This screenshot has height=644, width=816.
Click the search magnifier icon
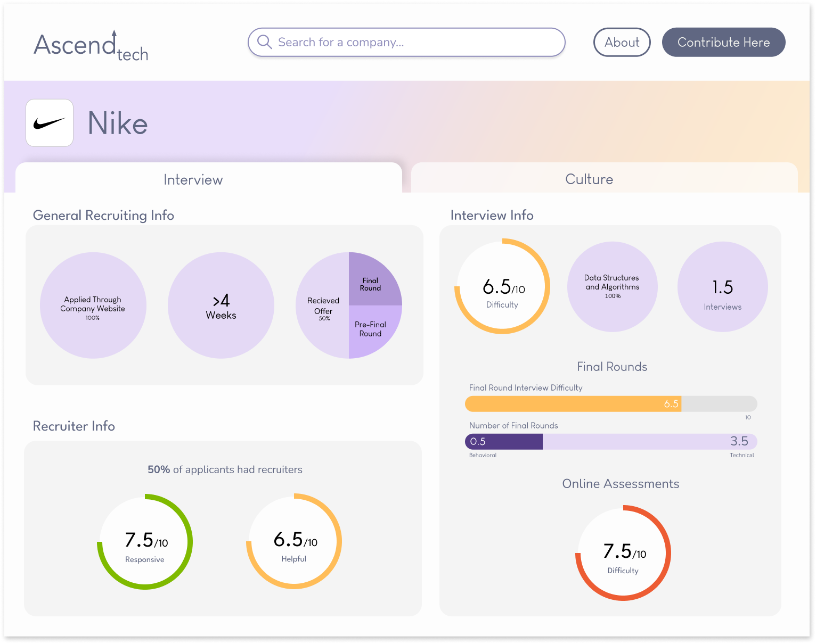pos(264,42)
